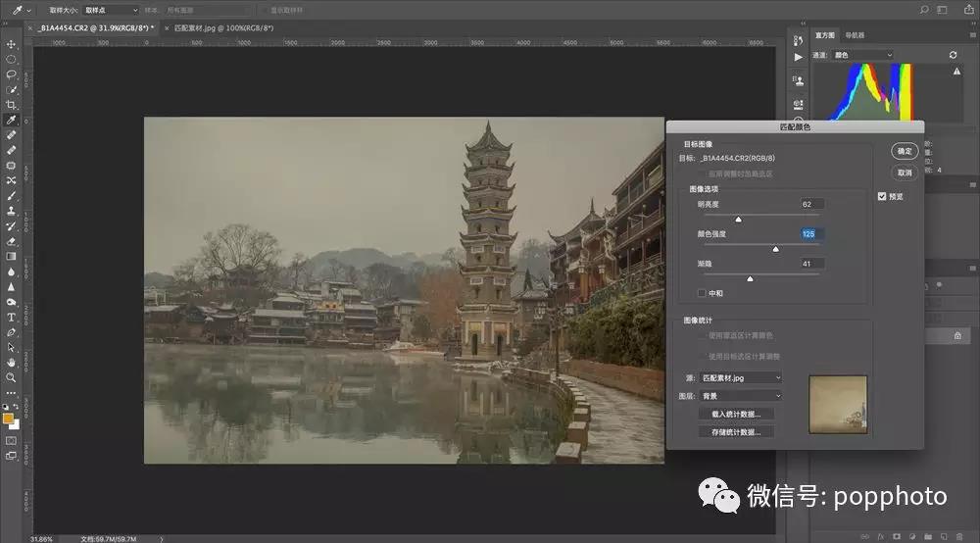The width and height of the screenshot is (980, 543).
Task: Select the History Brush tool
Action: tap(11, 226)
